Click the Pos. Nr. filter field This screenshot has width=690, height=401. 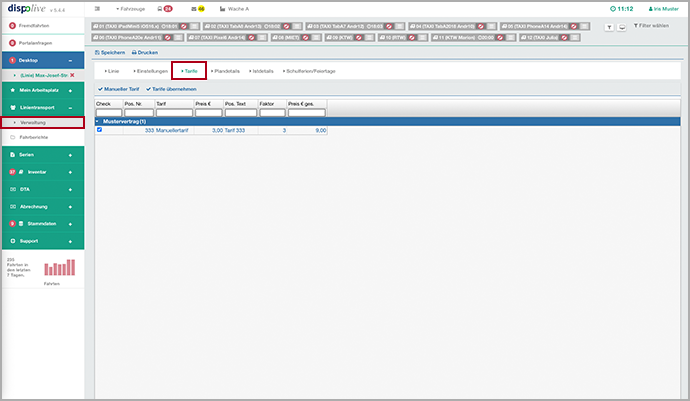pos(139,113)
